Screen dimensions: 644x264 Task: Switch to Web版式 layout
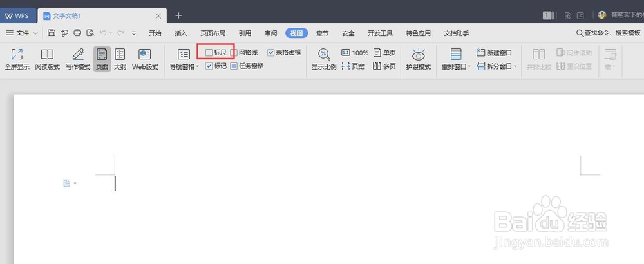pyautogui.click(x=145, y=59)
